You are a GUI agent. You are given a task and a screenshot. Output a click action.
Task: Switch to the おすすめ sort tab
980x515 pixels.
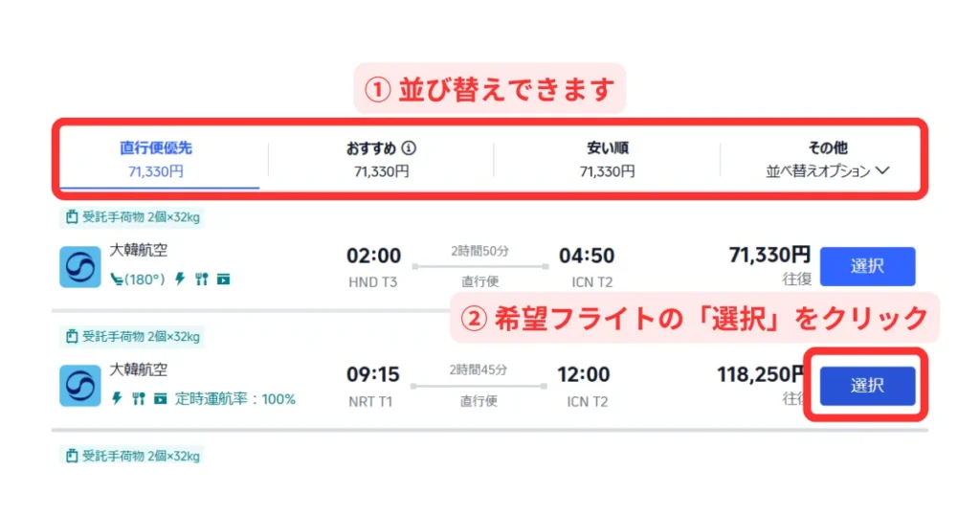point(381,159)
